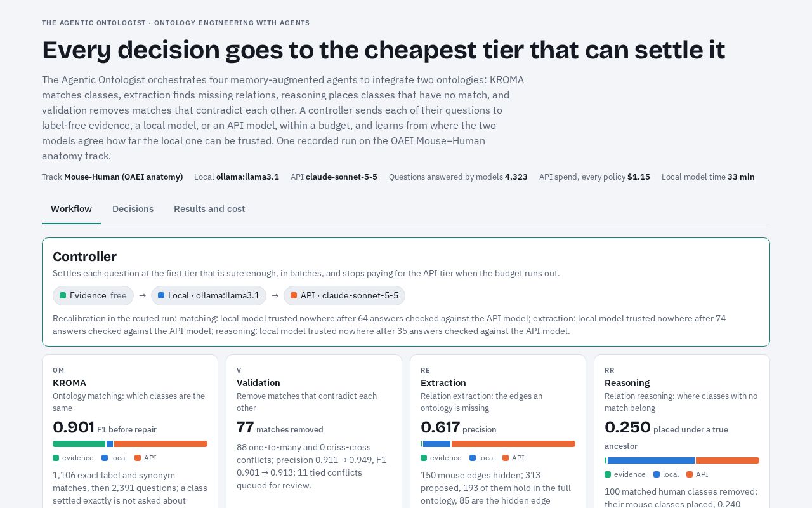Click the Reasoning card title
812x508 pixels.
click(627, 383)
